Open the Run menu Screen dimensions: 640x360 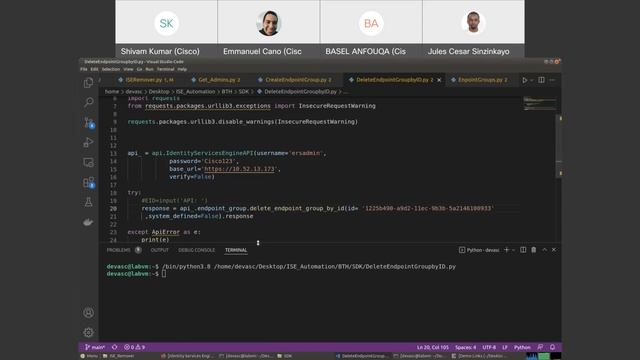click(149, 69)
